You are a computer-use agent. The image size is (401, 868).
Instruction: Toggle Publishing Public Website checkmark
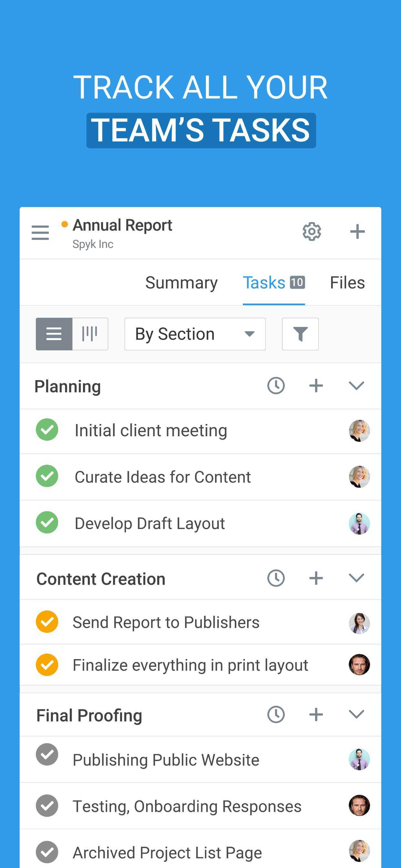coord(47,754)
